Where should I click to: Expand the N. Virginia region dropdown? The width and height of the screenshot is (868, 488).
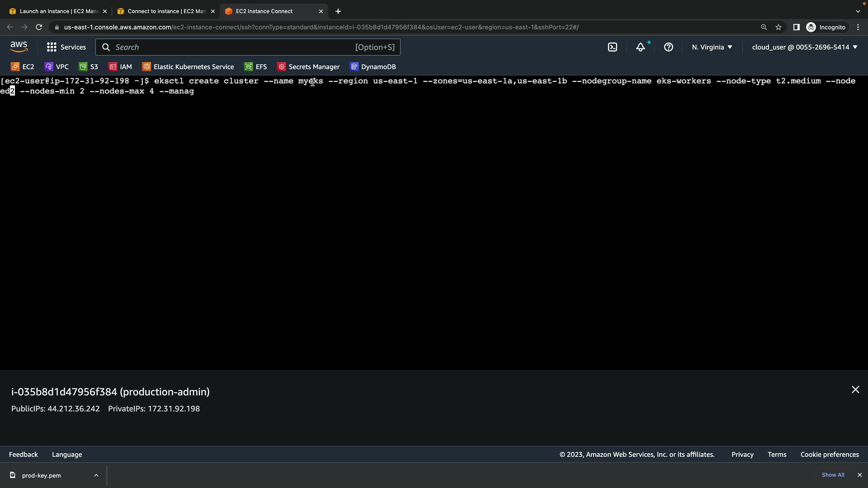point(712,47)
